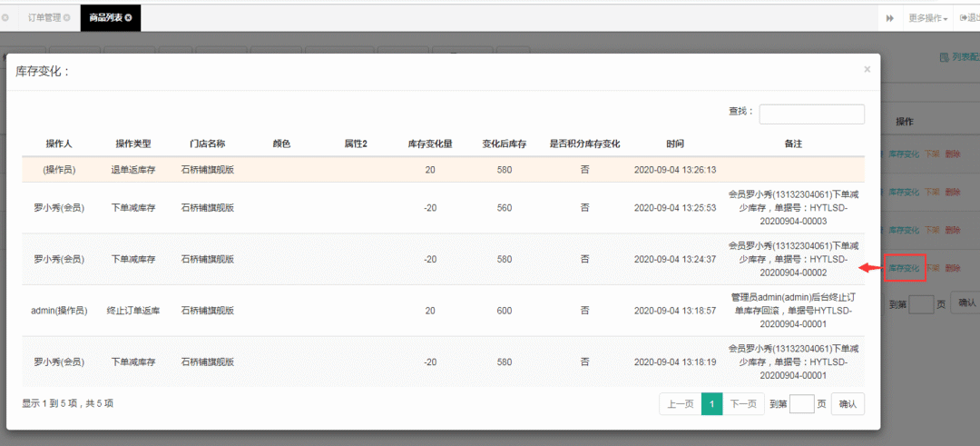The image size is (980, 446).
Task: Click page number 1 in pagination
Action: [x=712, y=404]
